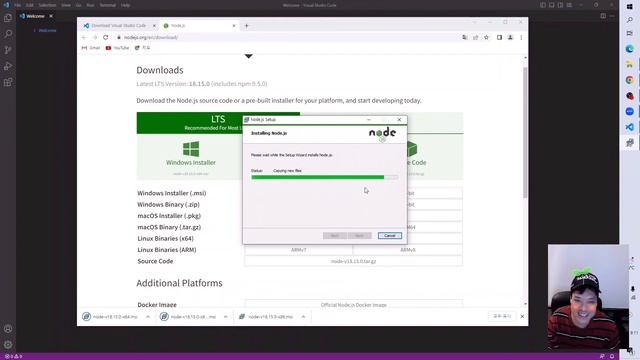Open the VS Code File menu

18,5
